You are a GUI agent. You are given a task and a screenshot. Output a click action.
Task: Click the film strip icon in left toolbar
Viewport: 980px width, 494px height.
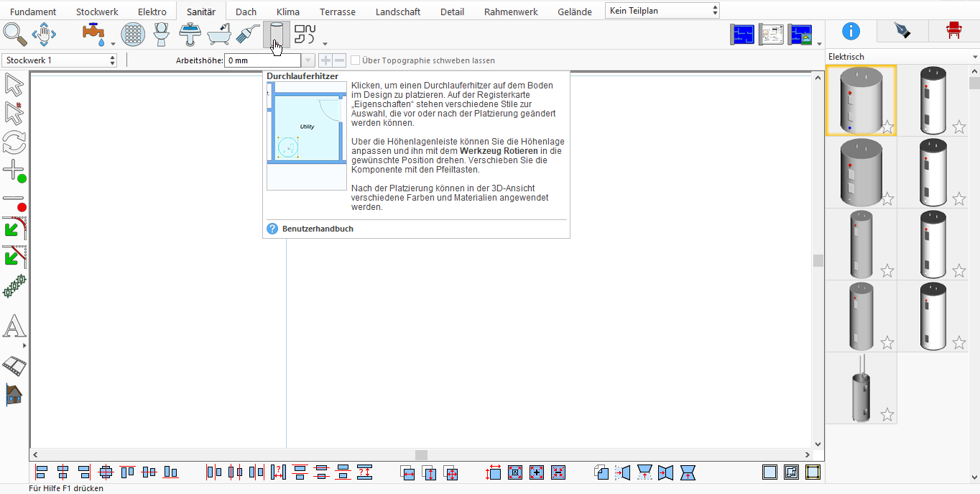click(x=14, y=366)
